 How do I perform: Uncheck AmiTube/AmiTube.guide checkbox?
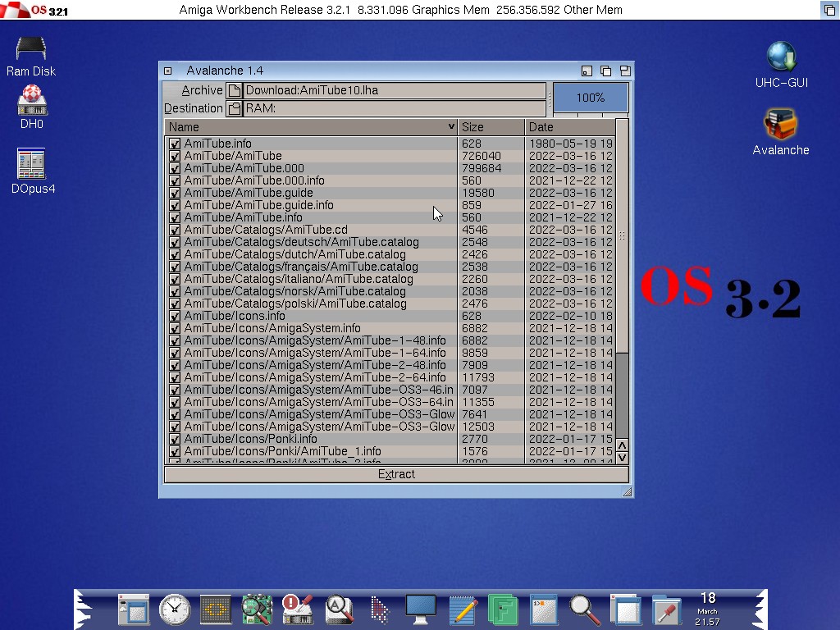coord(175,194)
